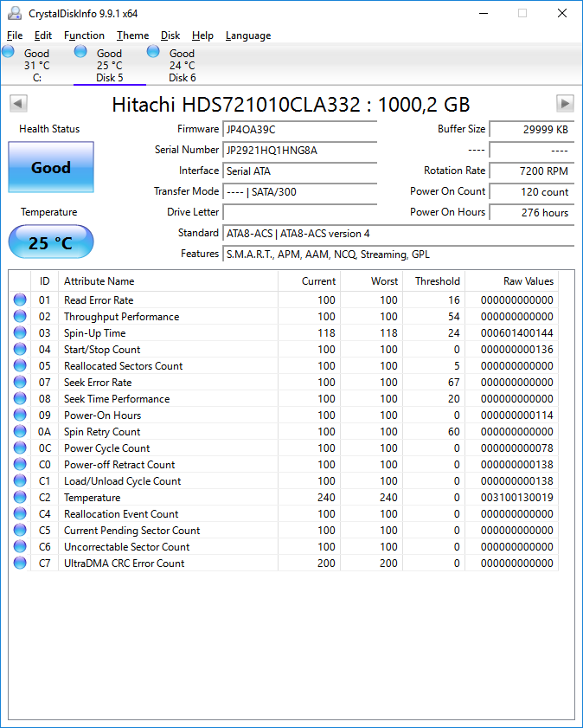Image resolution: width=583 pixels, height=728 pixels.
Task: Click the Power On Hours value
Action: (x=532, y=213)
